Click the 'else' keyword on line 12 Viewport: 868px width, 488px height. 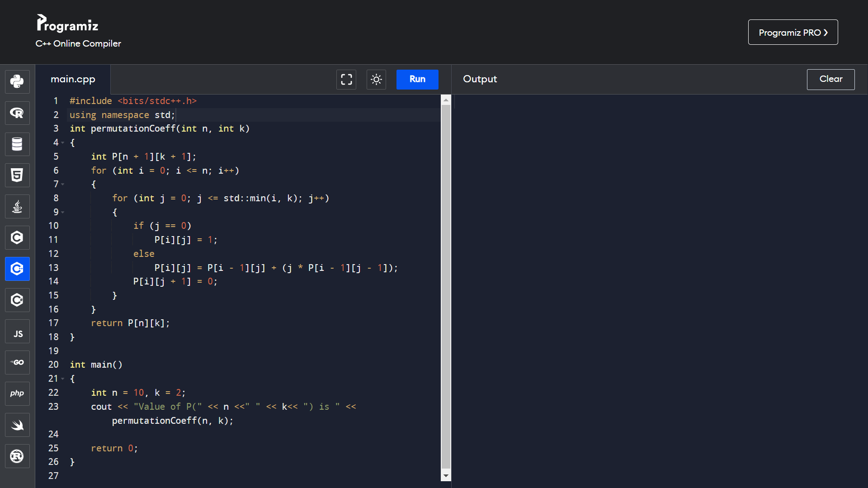pyautogui.click(x=144, y=254)
